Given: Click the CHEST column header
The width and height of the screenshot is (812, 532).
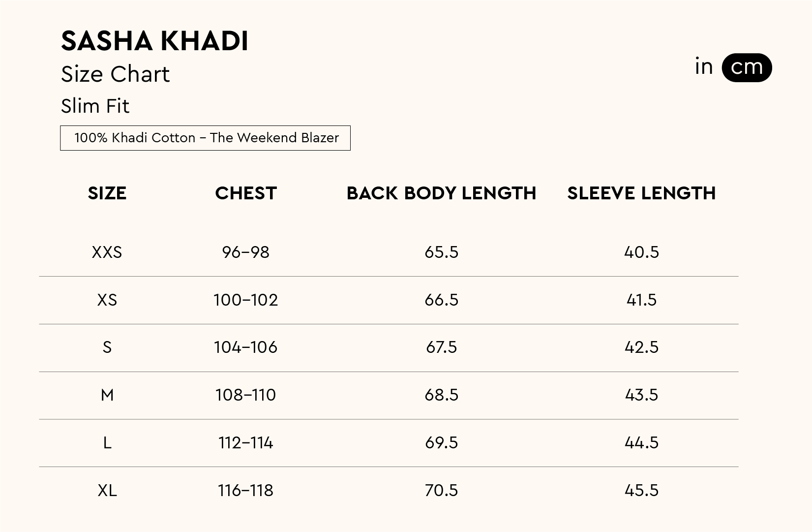Looking at the screenshot, I should coord(246,193).
